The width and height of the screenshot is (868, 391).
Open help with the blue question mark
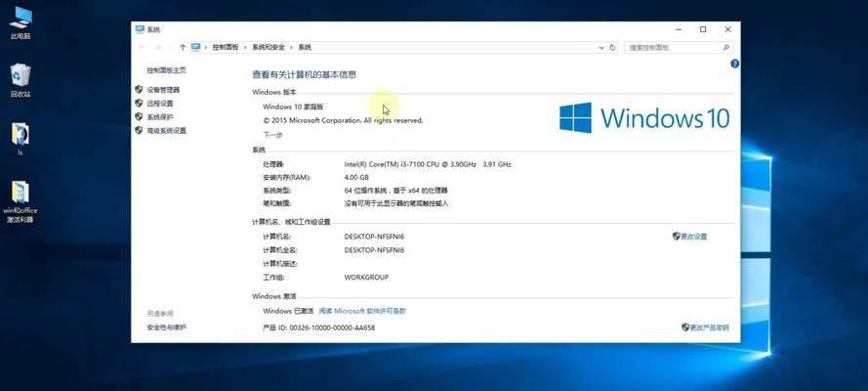click(x=734, y=64)
